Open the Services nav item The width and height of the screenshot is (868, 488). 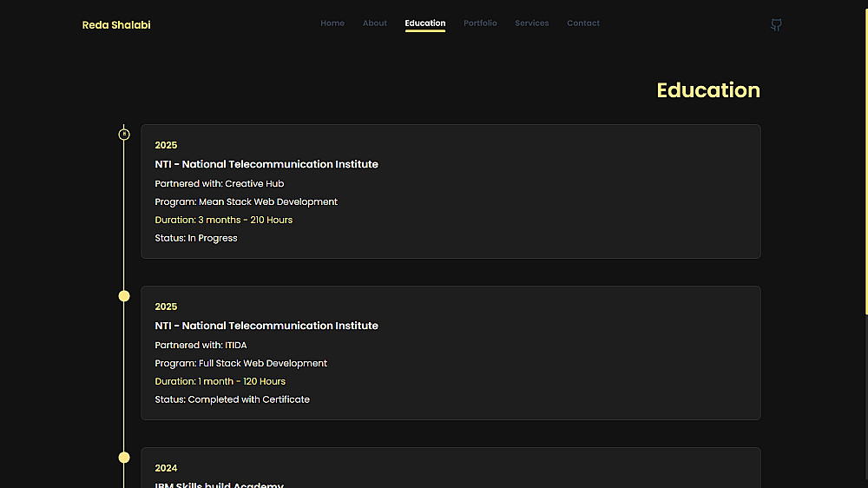532,23
